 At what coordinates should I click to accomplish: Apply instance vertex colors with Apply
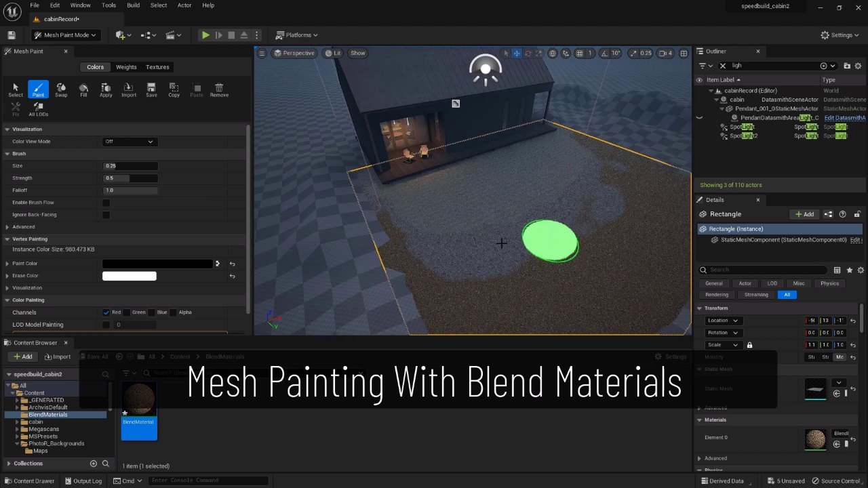pos(106,90)
